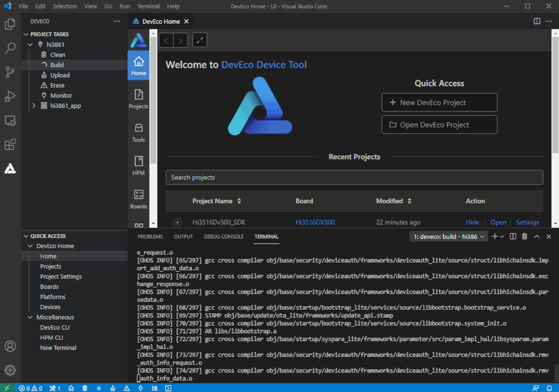Kill terminal with trash icon
The image size is (559, 392).
tap(524, 237)
